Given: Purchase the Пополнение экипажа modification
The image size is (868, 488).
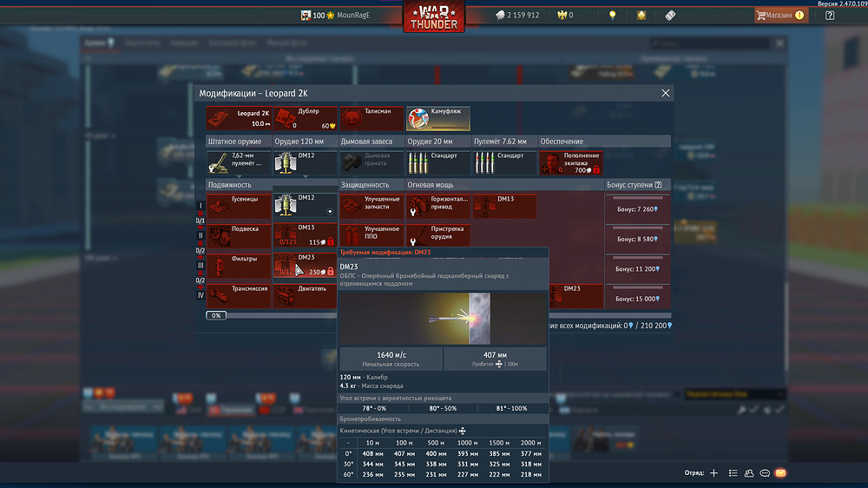Looking at the screenshot, I should (571, 163).
